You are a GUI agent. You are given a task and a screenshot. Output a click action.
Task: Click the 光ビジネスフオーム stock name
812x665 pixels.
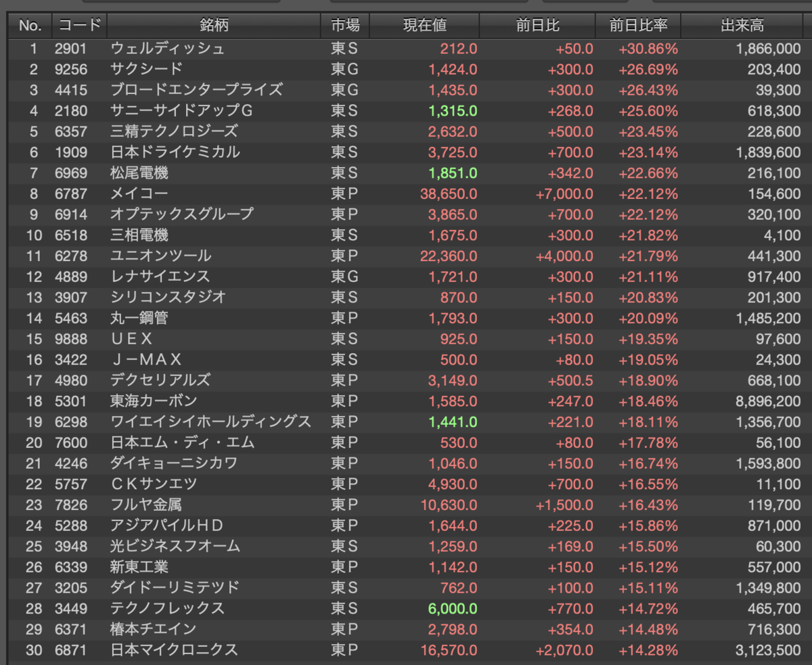tap(175, 546)
